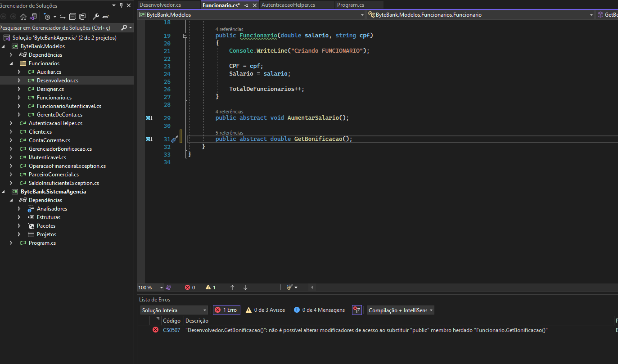Open the Compilação + IntelliSense dropdown
The width and height of the screenshot is (618, 364).
tap(401, 310)
